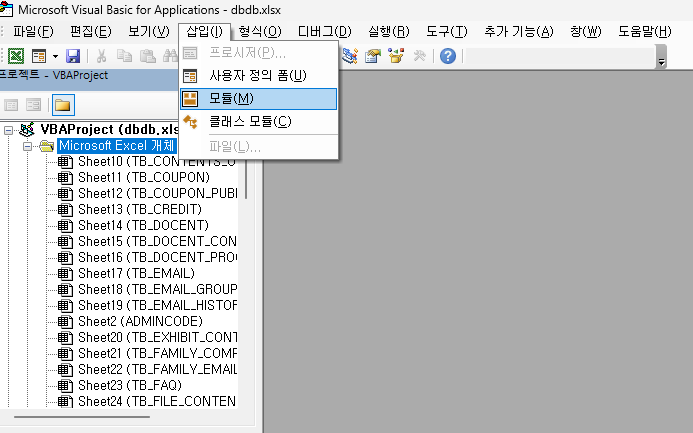
Task: Open toolbar options overflow arrow
Action: [661, 57]
